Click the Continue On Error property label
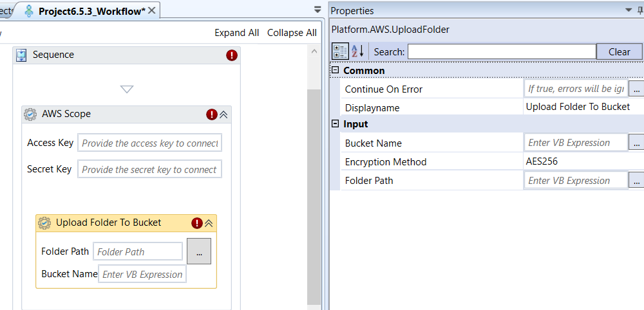Image resolution: width=644 pixels, height=310 pixels. (384, 89)
